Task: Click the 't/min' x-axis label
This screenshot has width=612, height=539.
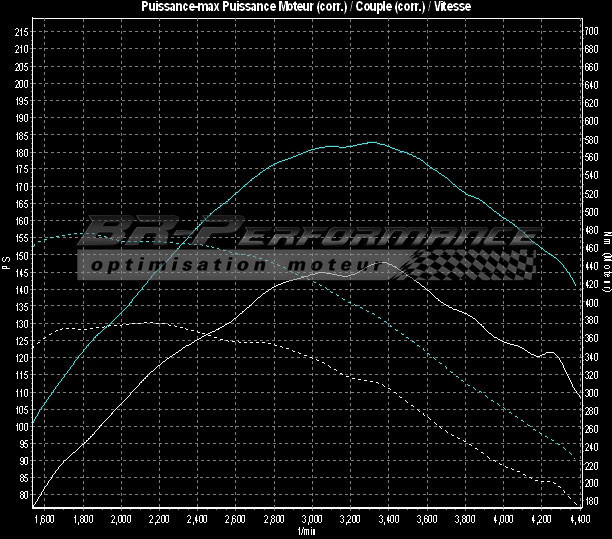Action: coord(306,532)
